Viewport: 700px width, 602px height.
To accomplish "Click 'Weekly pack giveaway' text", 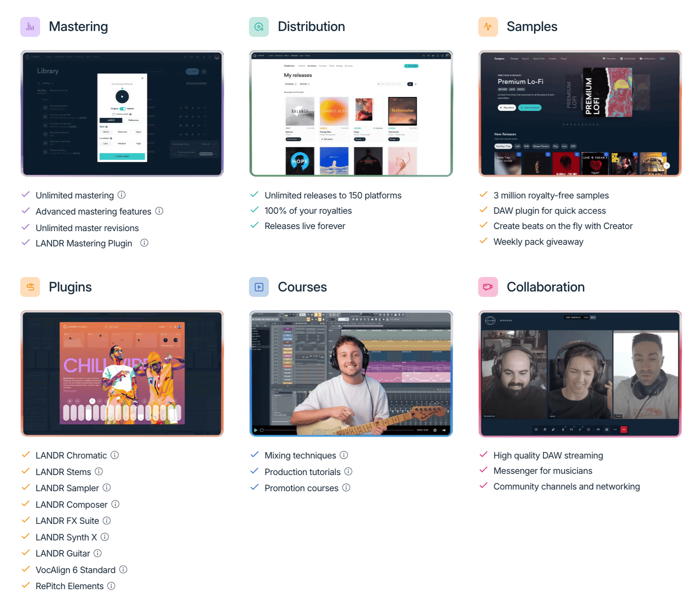I will point(538,242).
